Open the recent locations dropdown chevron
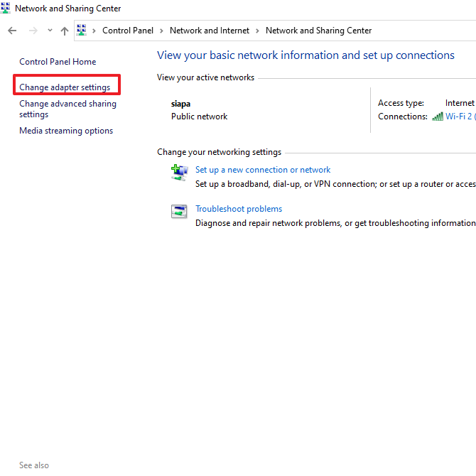 50,31
